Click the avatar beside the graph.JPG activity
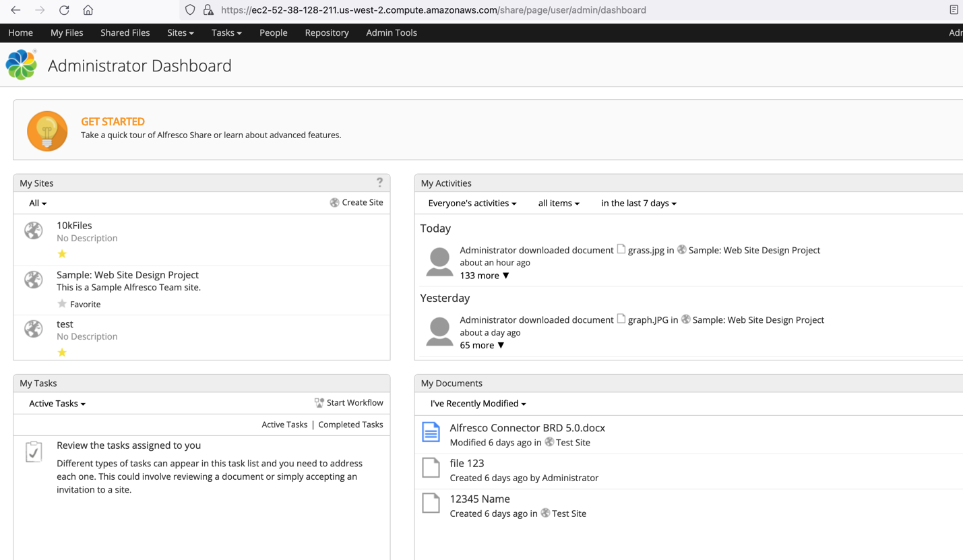Screen dimensions: 963x560 [x=439, y=331]
